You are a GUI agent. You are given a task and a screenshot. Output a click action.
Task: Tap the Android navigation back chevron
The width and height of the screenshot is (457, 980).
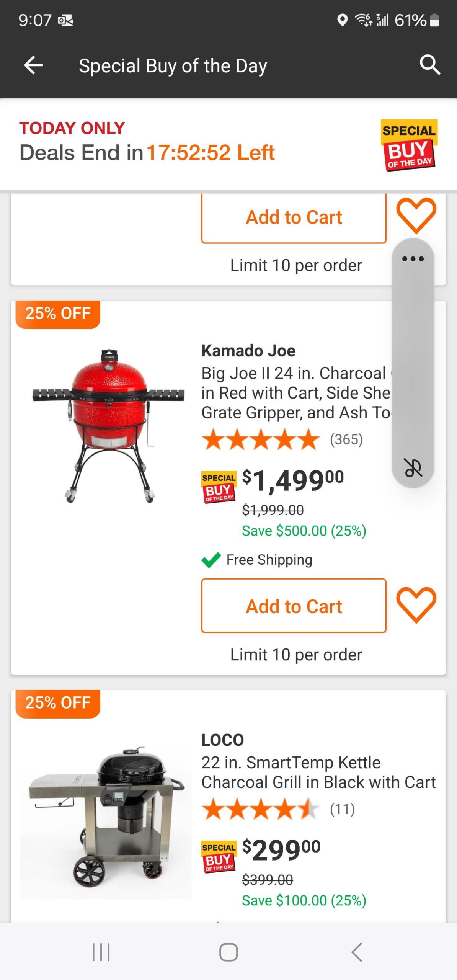click(x=356, y=952)
